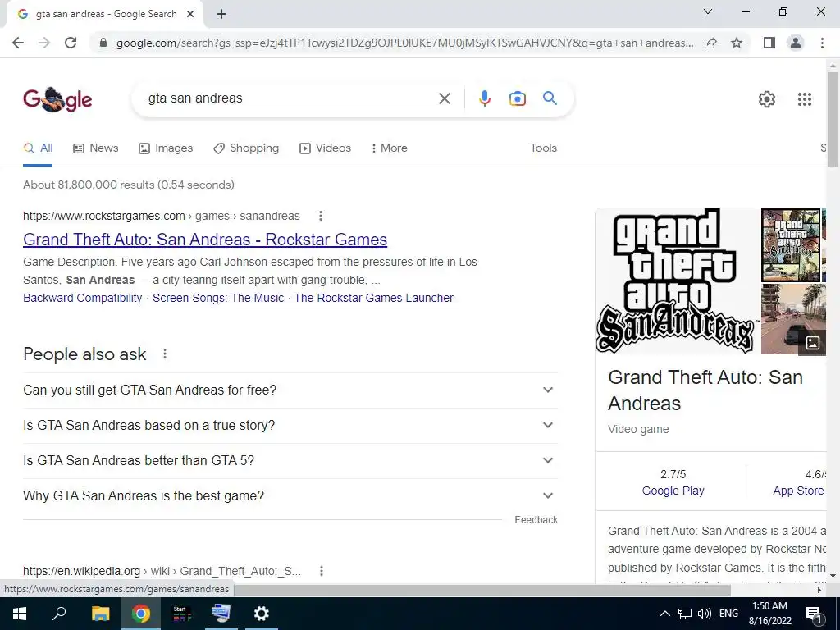Click the more images icon on game screenshot

[812, 342]
